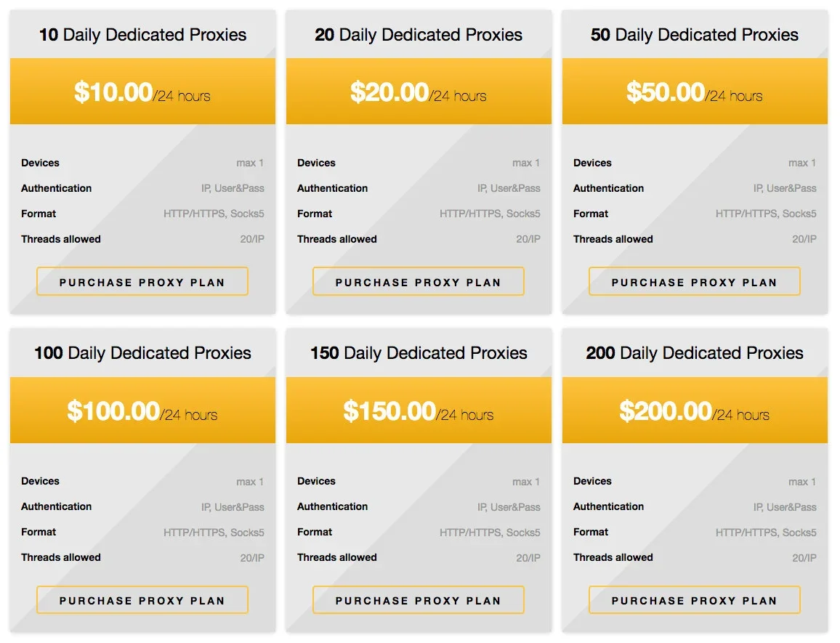
Task: Select the $200.00/24 hours price banner
Action: point(695,411)
